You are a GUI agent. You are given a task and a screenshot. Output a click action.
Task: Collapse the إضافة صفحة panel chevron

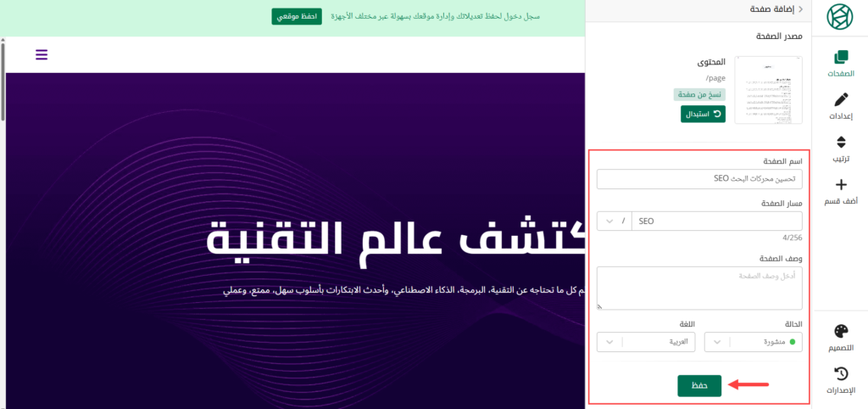pos(800,9)
